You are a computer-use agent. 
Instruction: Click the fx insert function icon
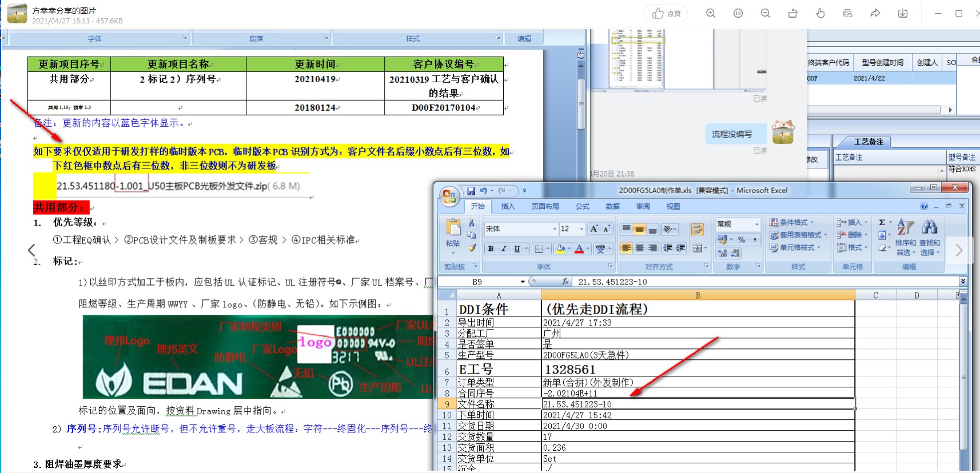tap(565, 282)
